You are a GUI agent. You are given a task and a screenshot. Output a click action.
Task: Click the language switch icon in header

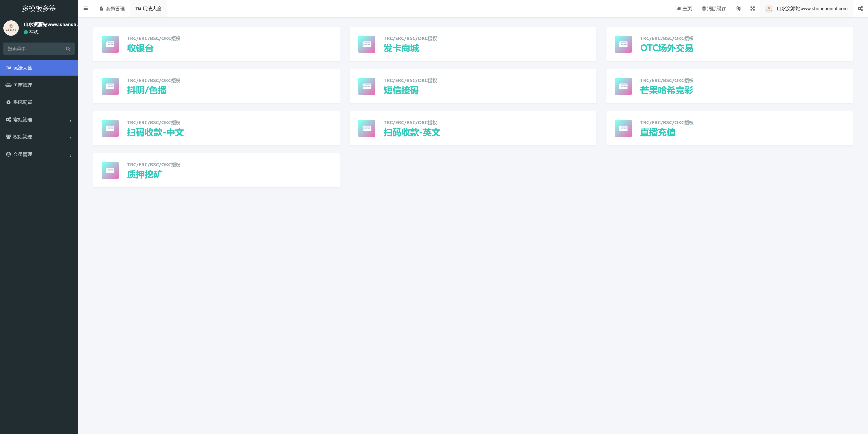[x=738, y=8]
